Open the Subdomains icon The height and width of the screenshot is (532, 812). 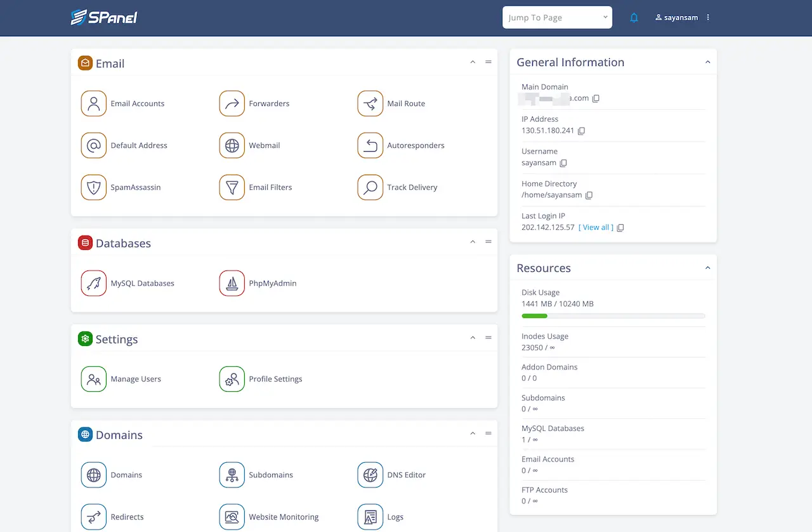tap(232, 475)
